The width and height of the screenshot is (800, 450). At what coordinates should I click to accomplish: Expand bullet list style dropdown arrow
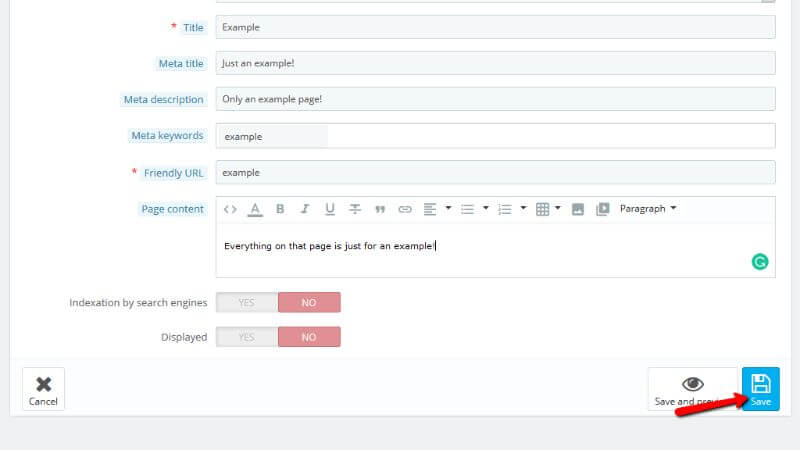[x=486, y=208]
